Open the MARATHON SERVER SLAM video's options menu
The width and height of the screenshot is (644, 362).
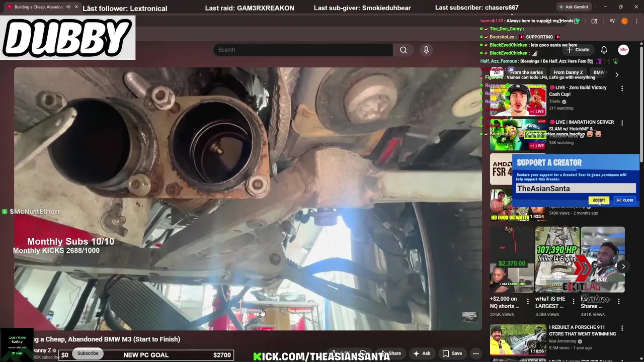[622, 123]
